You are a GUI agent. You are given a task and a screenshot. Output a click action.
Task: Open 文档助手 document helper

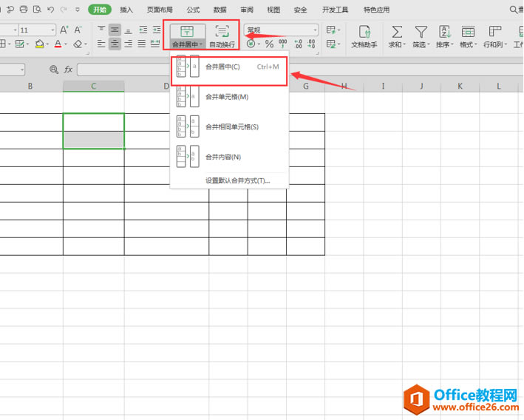point(364,36)
